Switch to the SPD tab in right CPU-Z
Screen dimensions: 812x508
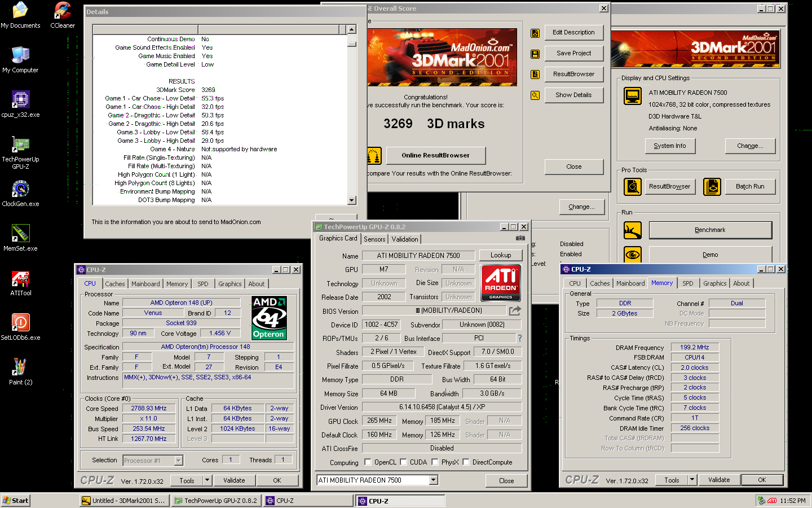point(688,283)
